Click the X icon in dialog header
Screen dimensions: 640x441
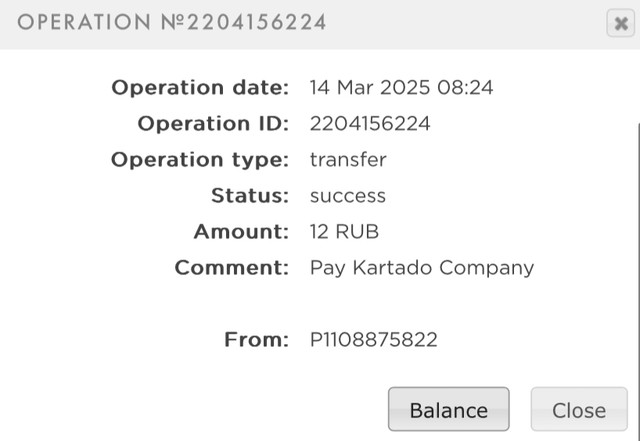pos(620,24)
